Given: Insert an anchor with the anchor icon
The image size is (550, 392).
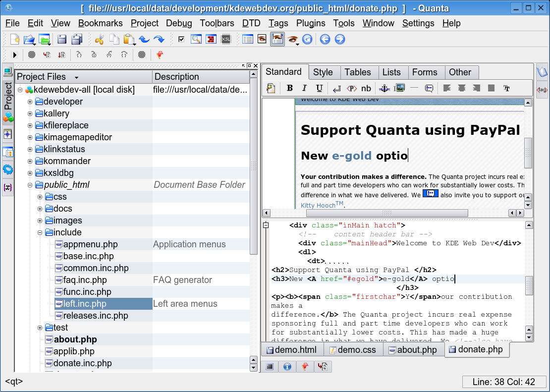Looking at the screenshot, I should 385,88.
